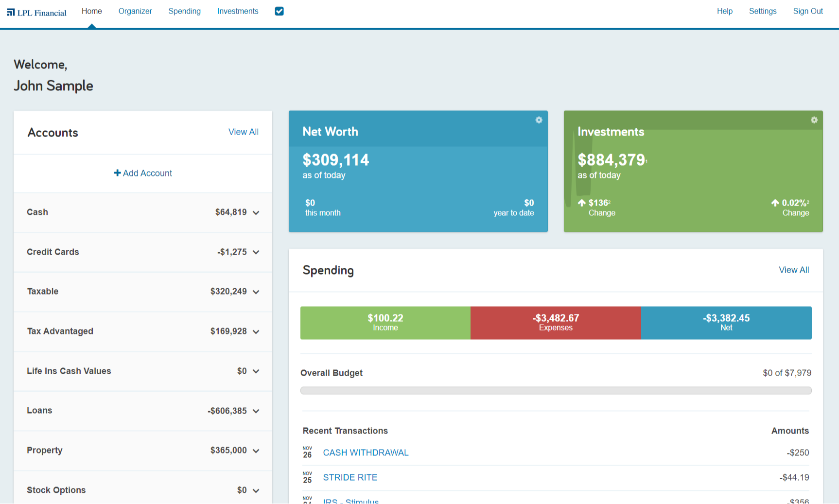Click the Add Account button

(142, 173)
